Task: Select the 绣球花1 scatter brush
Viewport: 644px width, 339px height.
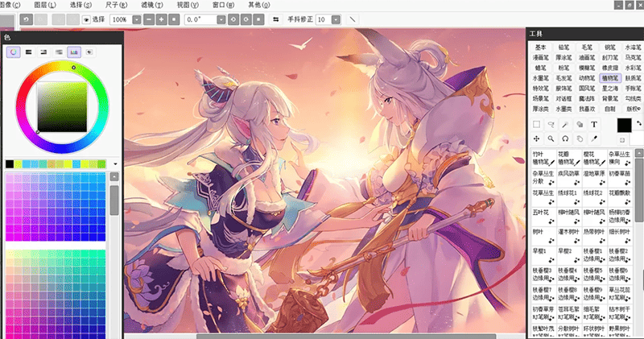Action: pyautogui.click(x=569, y=196)
